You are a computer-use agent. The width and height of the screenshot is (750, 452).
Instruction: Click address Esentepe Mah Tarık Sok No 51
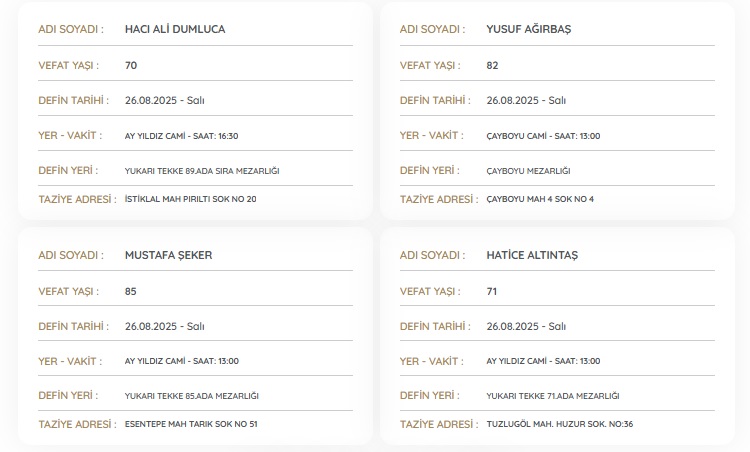tap(191, 424)
